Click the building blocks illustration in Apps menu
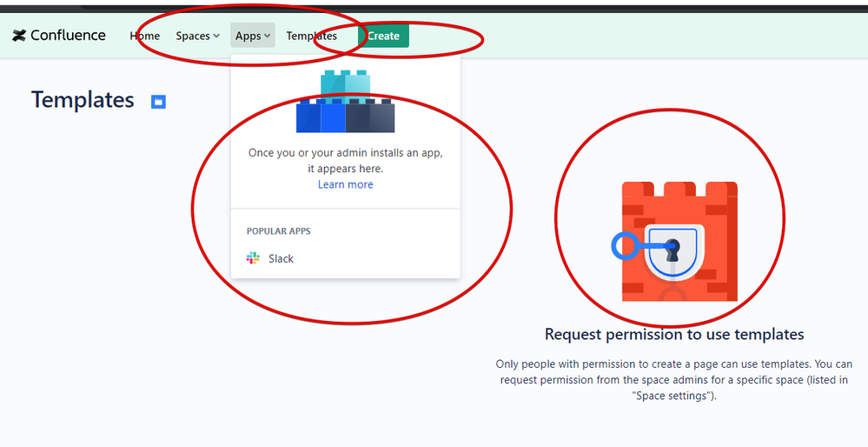 coord(346,102)
